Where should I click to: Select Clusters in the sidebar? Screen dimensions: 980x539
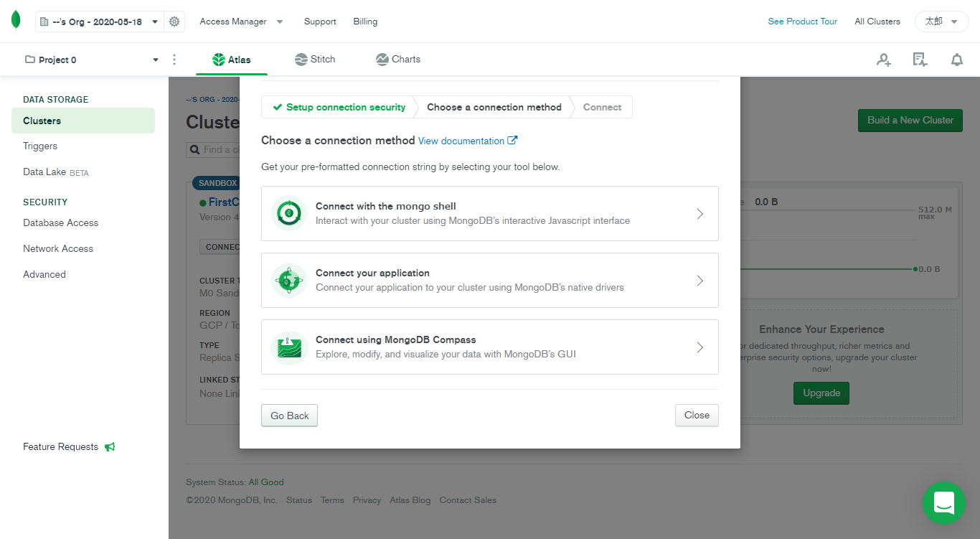83,121
